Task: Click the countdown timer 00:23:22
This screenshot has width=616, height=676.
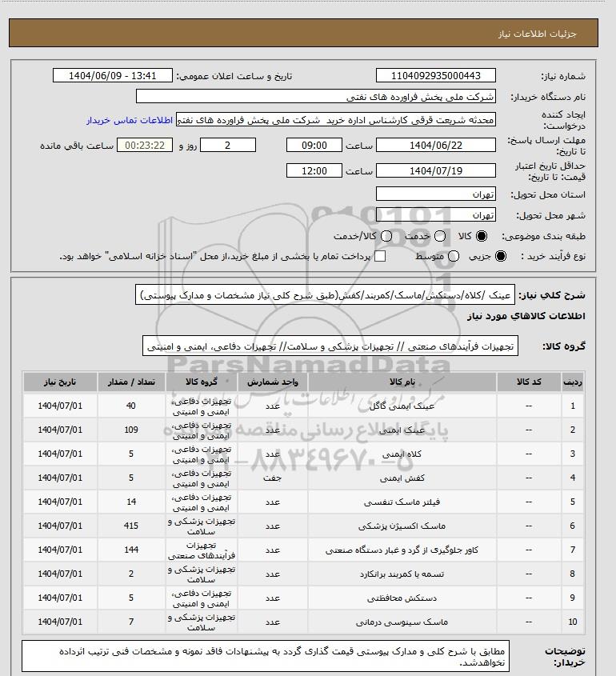Action: pos(145,146)
